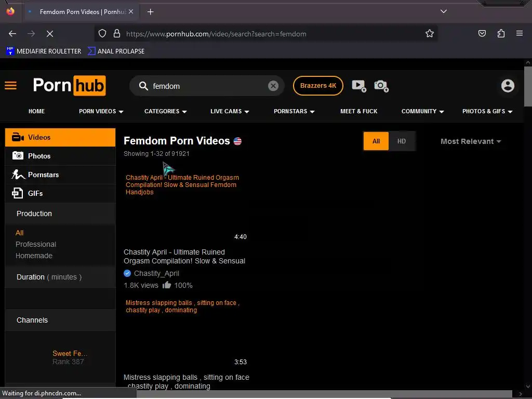Switch to the Photos sidebar tab
The image size is (532, 399).
coord(60,156)
